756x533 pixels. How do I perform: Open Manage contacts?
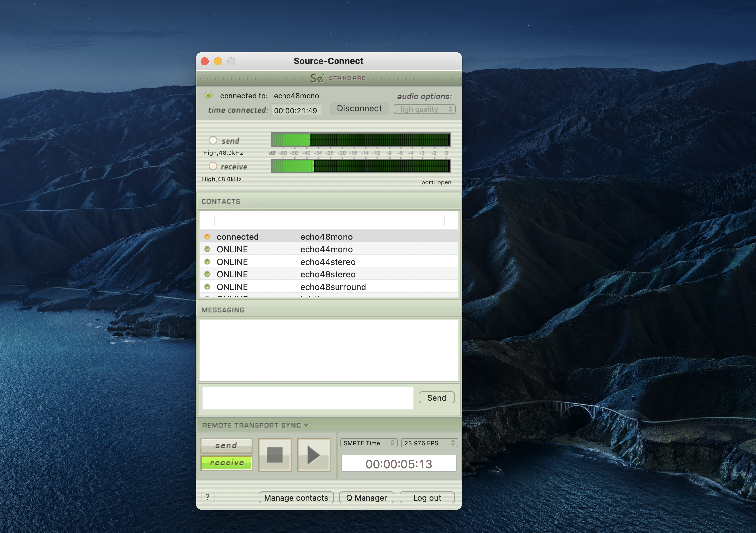[x=296, y=498]
